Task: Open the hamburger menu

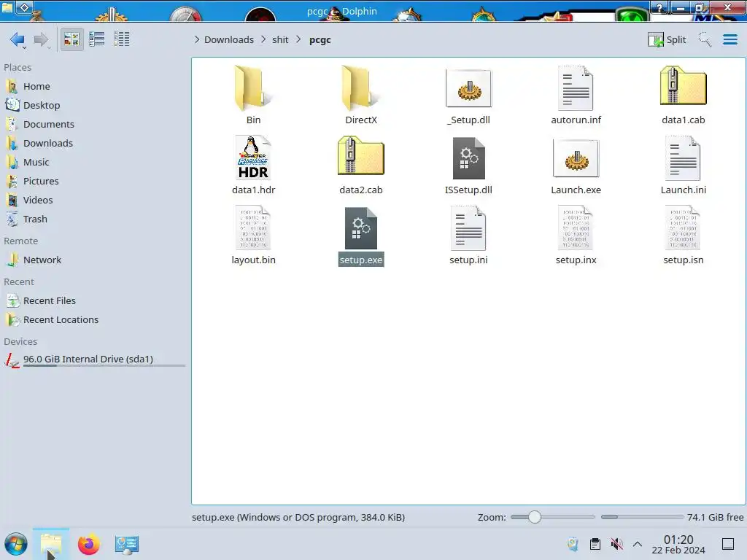Action: (x=729, y=39)
